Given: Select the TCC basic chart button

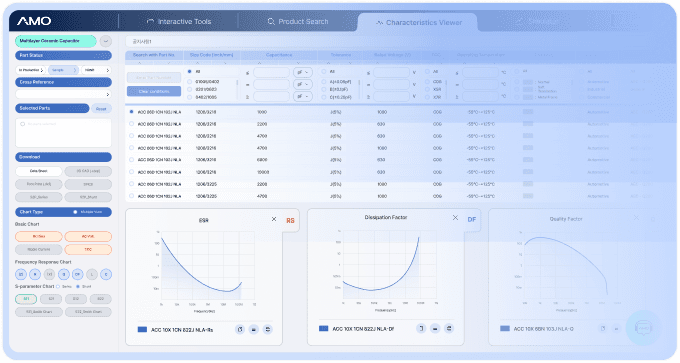Looking at the screenshot, I should (88, 249).
